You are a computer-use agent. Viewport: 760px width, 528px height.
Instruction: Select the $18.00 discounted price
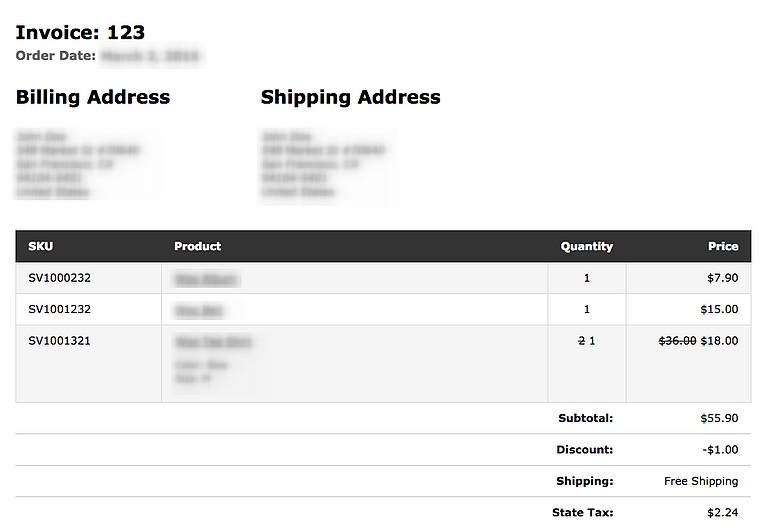[x=720, y=341]
